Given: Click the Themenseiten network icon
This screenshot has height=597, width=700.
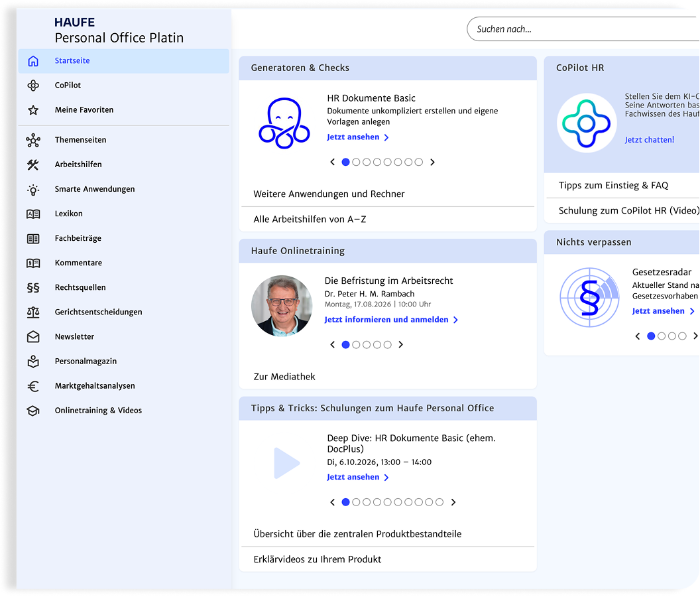Looking at the screenshot, I should tap(33, 141).
